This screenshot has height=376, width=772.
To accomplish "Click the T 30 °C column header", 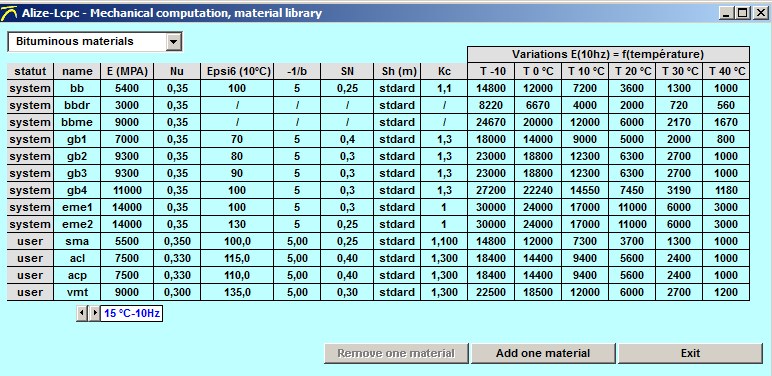I will [679, 71].
